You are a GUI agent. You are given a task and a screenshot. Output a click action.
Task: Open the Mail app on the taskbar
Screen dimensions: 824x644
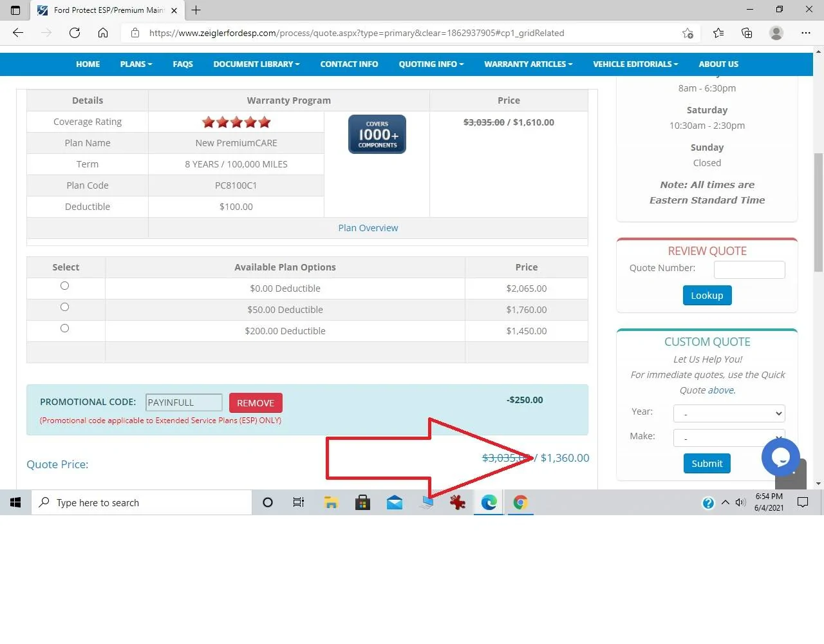click(x=395, y=502)
